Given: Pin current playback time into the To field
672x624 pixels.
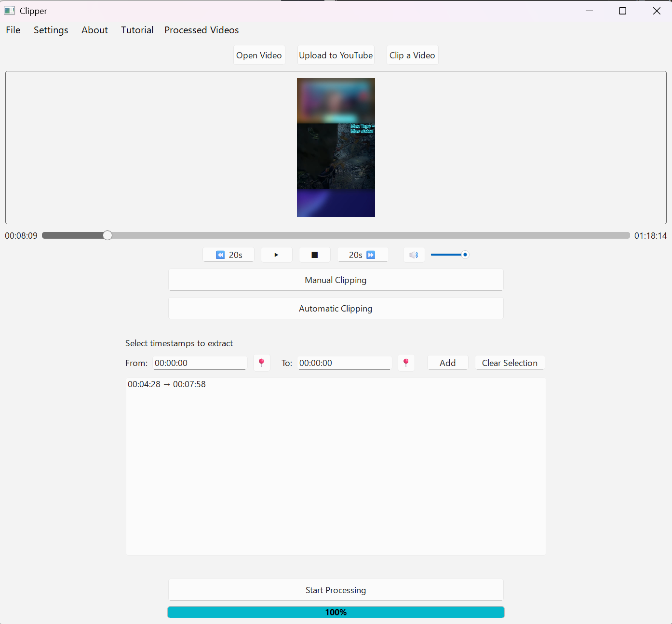Looking at the screenshot, I should click(x=406, y=363).
